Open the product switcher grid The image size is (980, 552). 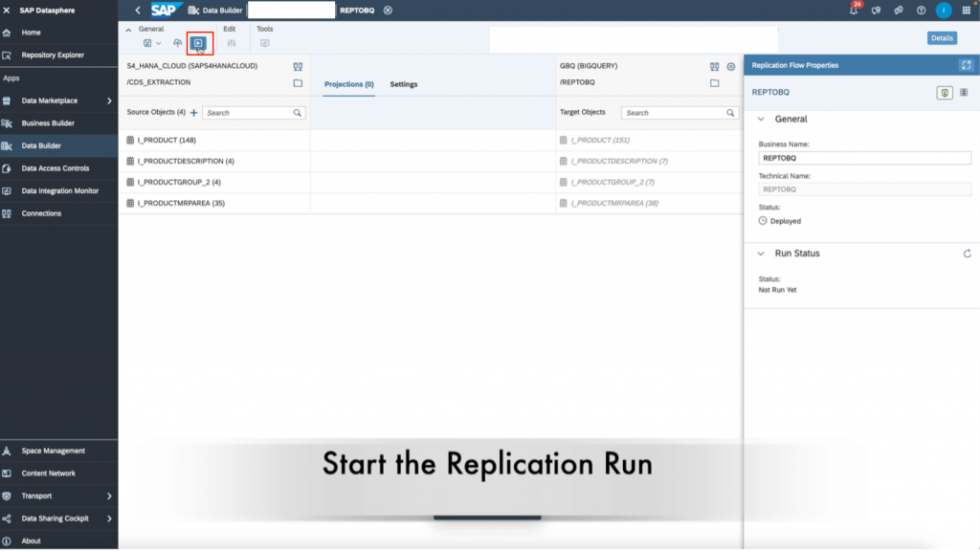(967, 10)
